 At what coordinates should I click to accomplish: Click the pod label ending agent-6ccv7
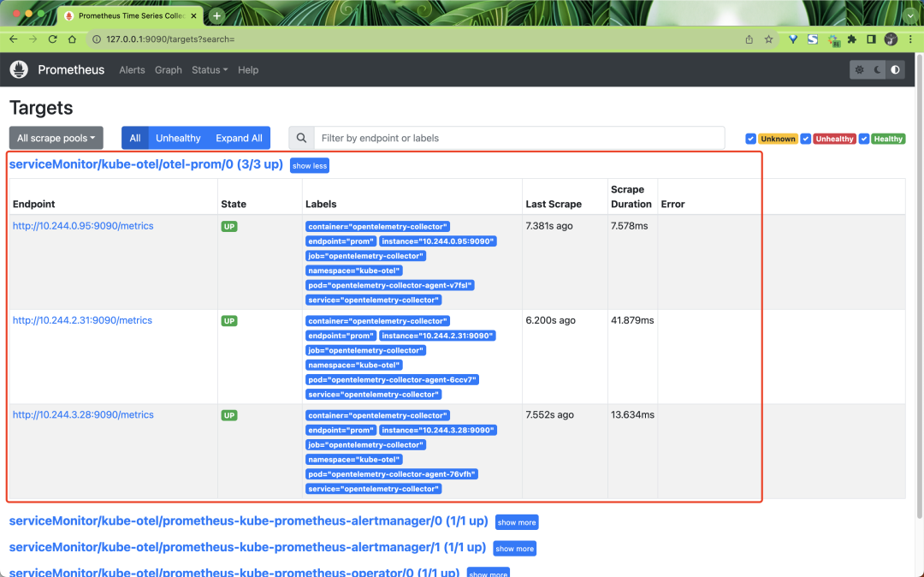pos(392,379)
